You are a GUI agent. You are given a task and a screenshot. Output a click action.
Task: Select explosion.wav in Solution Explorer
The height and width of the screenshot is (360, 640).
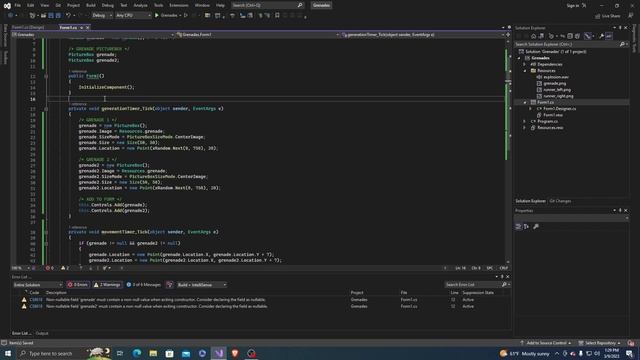[x=556, y=77]
